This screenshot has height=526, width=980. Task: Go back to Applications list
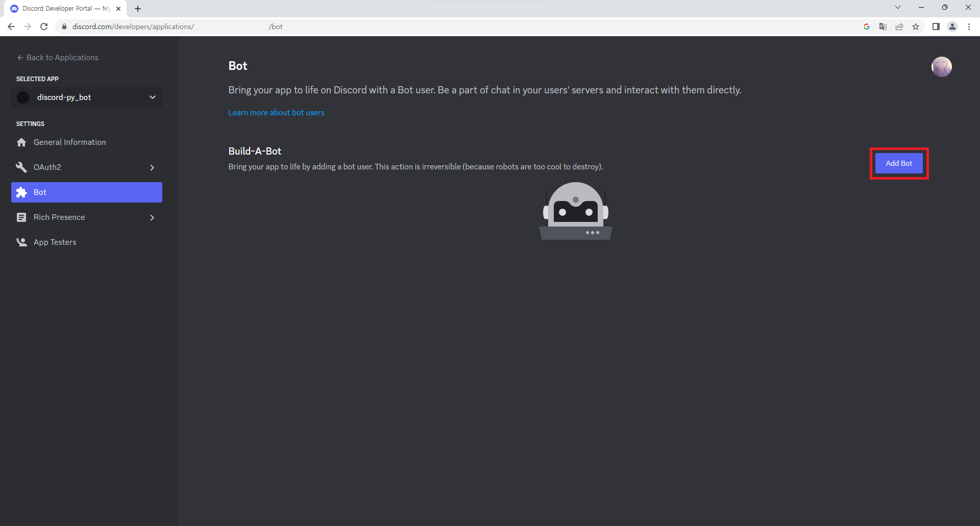(57, 58)
